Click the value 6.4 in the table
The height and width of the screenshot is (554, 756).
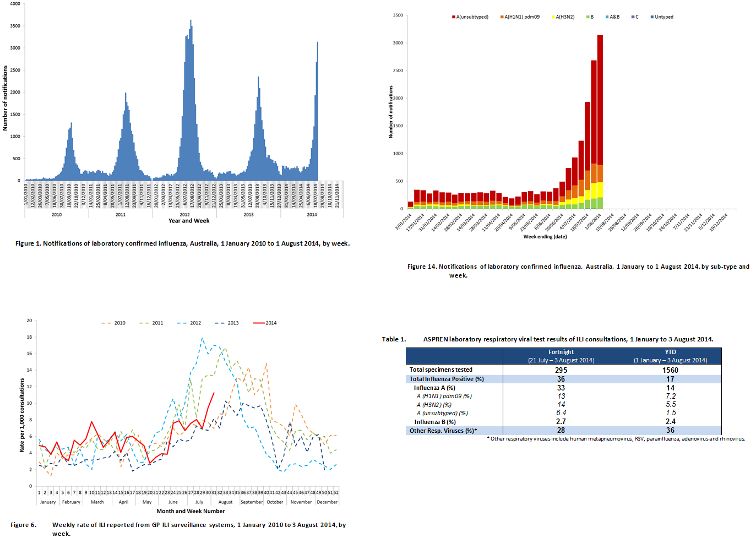561,413
